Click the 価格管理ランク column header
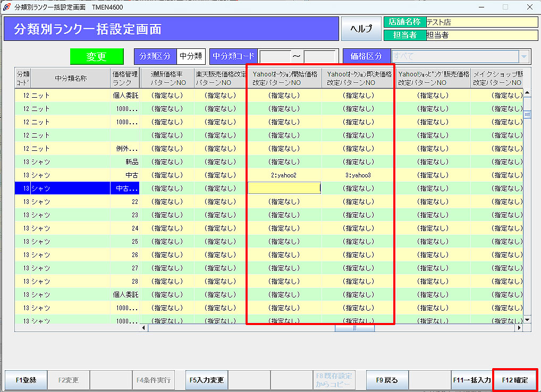Image resolution: width=541 pixels, height=392 pixels. tap(125, 79)
